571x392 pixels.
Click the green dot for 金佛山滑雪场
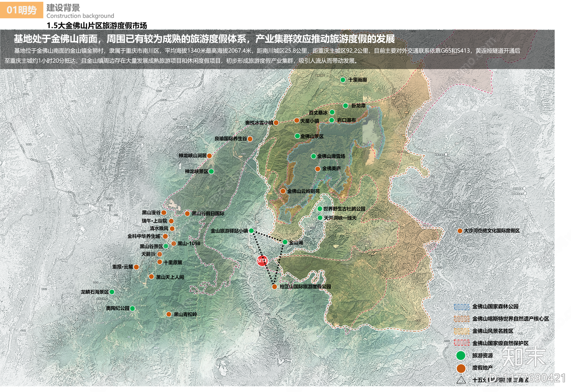313,156
